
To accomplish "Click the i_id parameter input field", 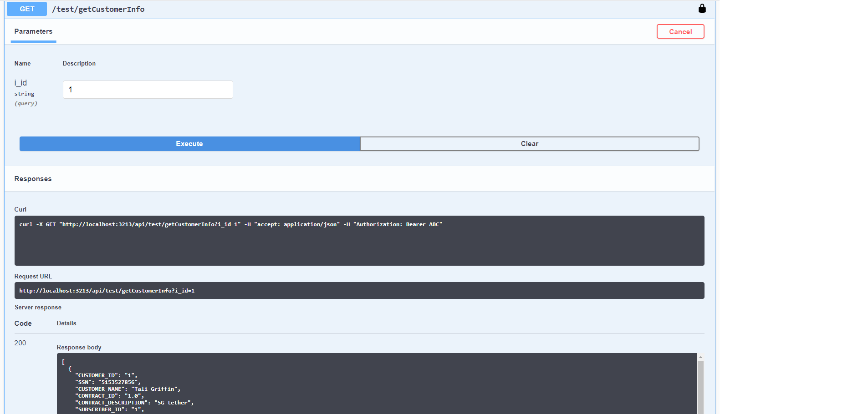I will (148, 90).
